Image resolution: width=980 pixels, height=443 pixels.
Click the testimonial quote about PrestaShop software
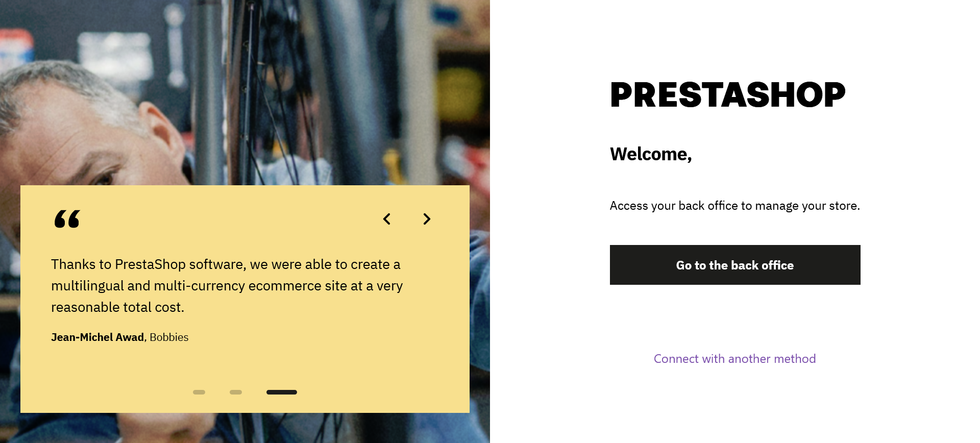pyautogui.click(x=227, y=286)
